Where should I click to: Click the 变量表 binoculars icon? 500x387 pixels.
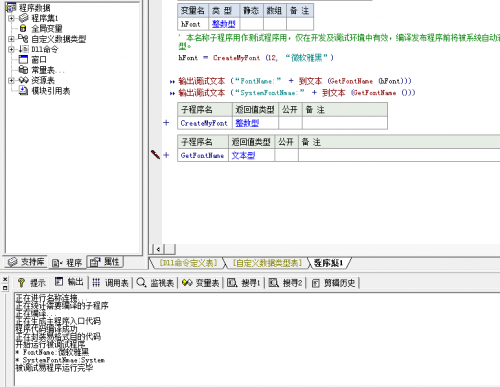pos(187,283)
